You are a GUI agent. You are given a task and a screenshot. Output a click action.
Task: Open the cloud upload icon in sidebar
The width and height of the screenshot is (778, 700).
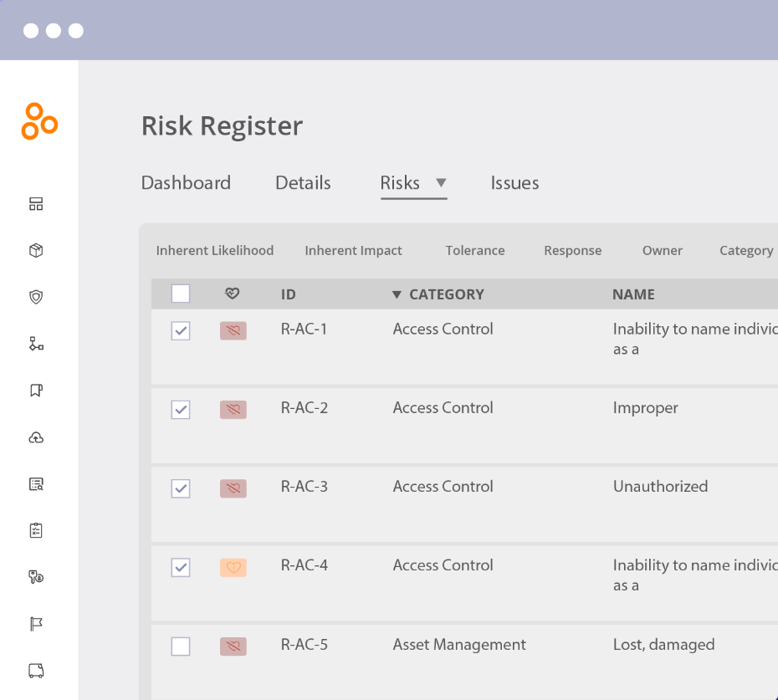click(x=38, y=437)
